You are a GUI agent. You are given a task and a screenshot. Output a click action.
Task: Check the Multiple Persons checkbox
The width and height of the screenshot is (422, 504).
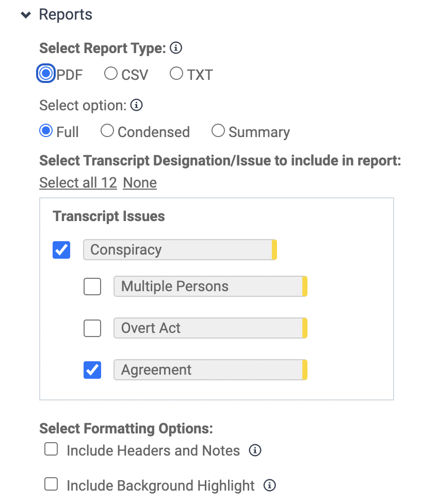92,287
